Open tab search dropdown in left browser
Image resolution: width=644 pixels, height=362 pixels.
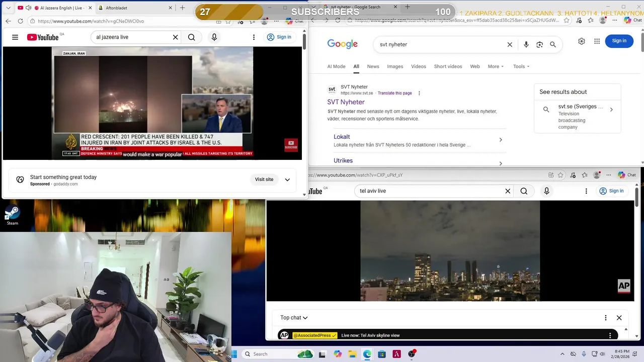pyautogui.click(x=8, y=8)
